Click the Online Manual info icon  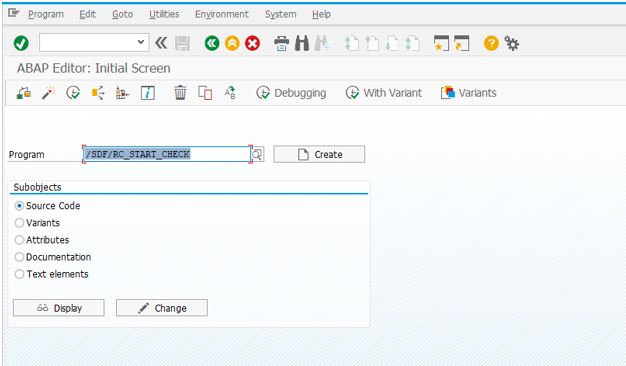(148, 93)
